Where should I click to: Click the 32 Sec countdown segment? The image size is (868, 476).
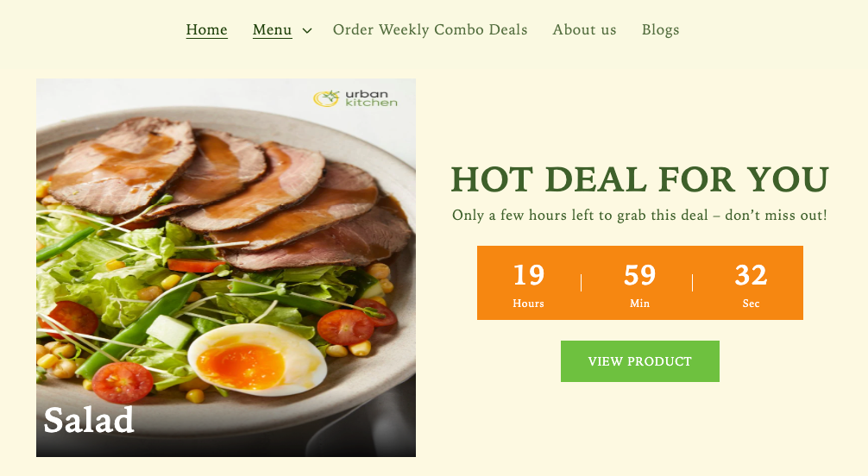pyautogui.click(x=752, y=285)
